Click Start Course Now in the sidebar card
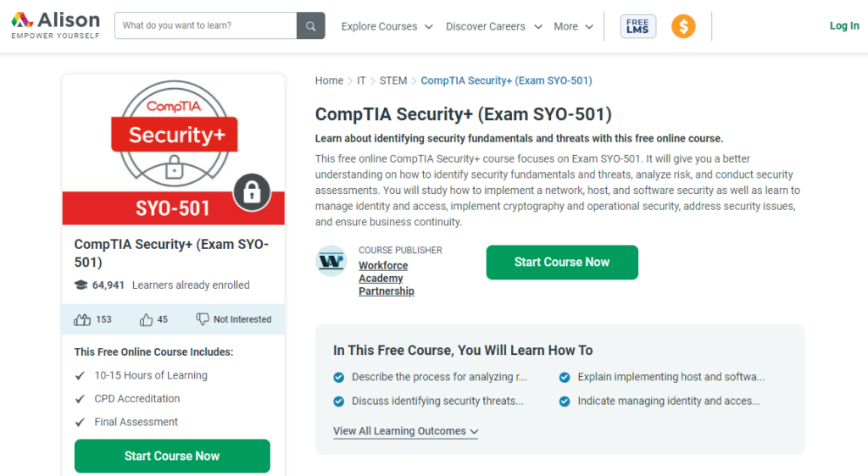 point(172,456)
